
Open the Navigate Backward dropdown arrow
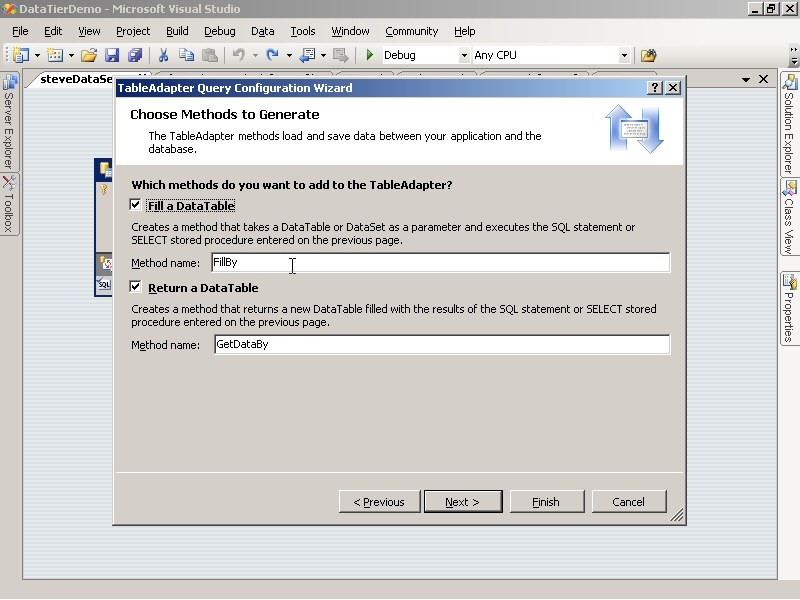323,55
